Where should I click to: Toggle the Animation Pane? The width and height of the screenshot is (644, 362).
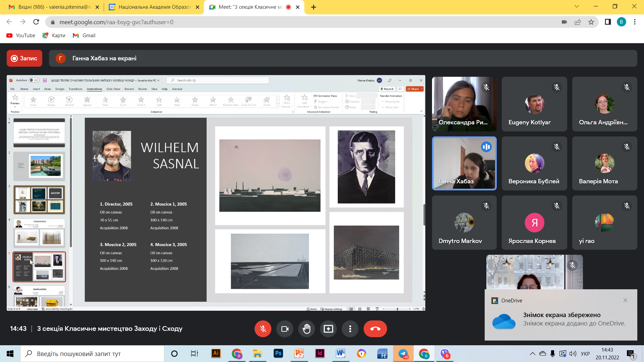pos(325,96)
